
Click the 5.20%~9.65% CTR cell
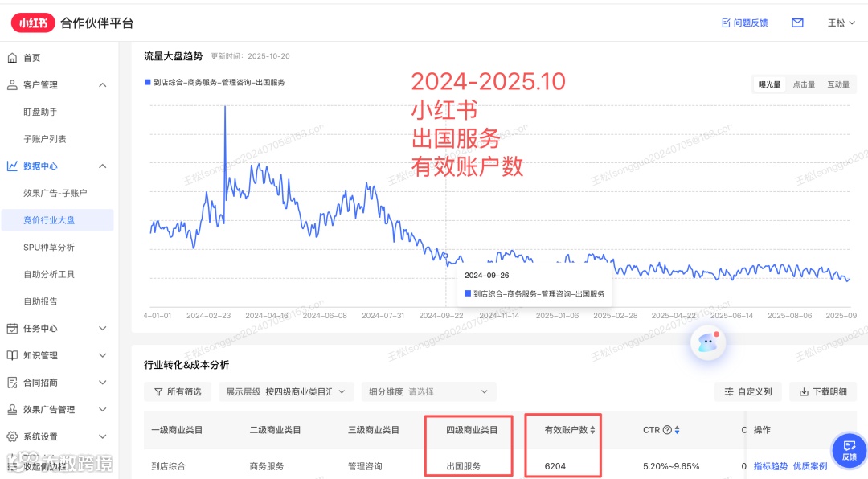pyautogui.click(x=671, y=466)
